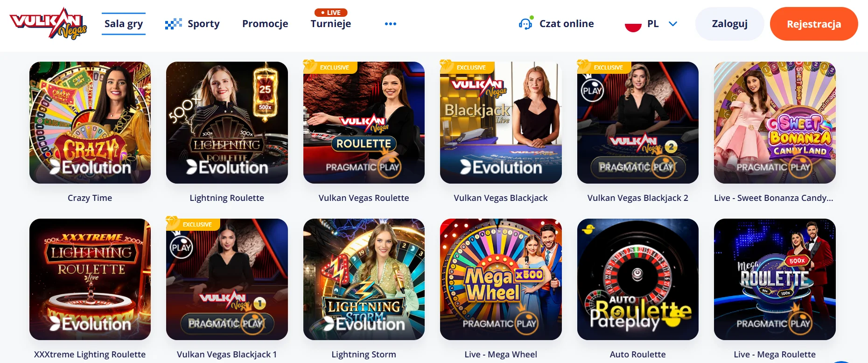
Task: Open the Auto Roulette Pateplay thumbnail
Action: (x=637, y=279)
